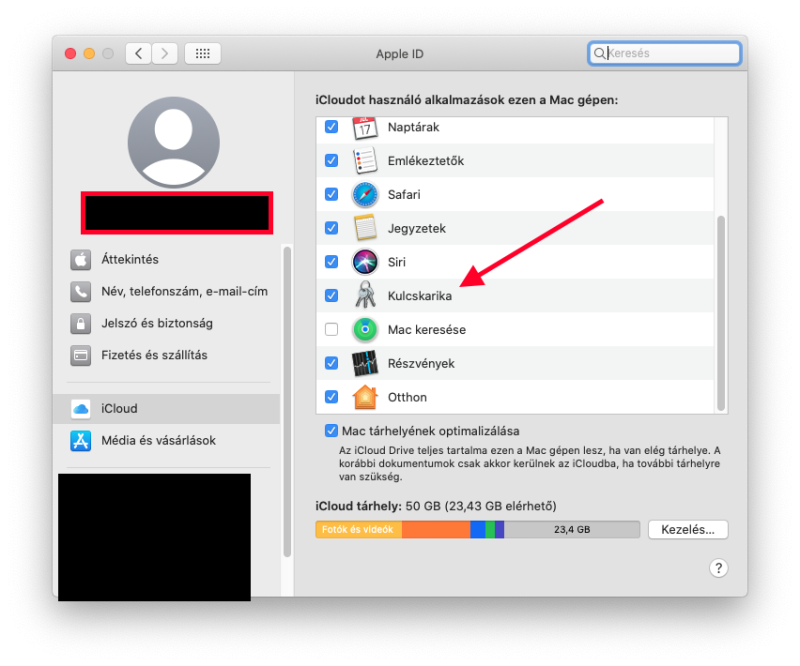Click the lock icon beside Jelszó és biztonság

point(81,324)
